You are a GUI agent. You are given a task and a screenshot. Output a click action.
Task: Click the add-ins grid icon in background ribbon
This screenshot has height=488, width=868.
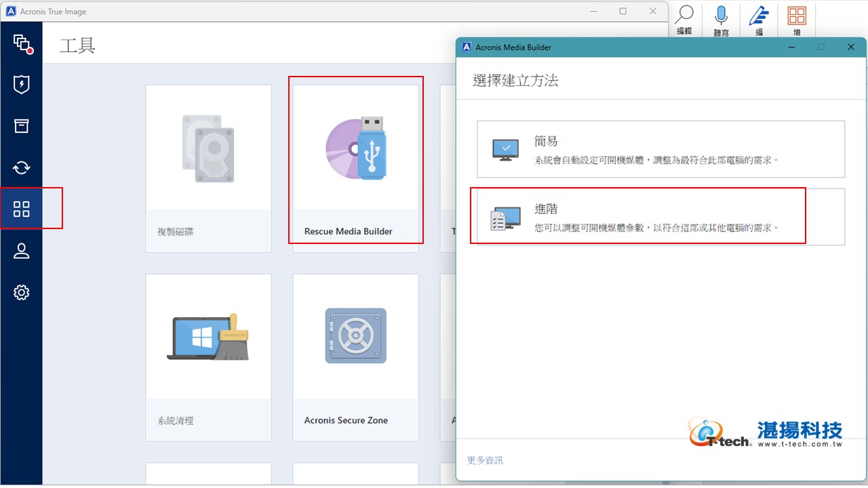point(797,15)
